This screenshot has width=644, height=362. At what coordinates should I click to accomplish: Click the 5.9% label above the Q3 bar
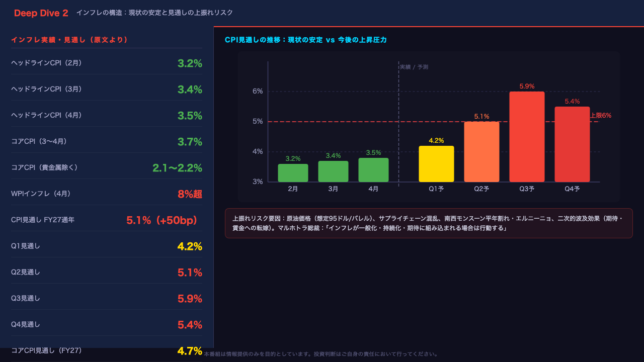[x=527, y=86]
